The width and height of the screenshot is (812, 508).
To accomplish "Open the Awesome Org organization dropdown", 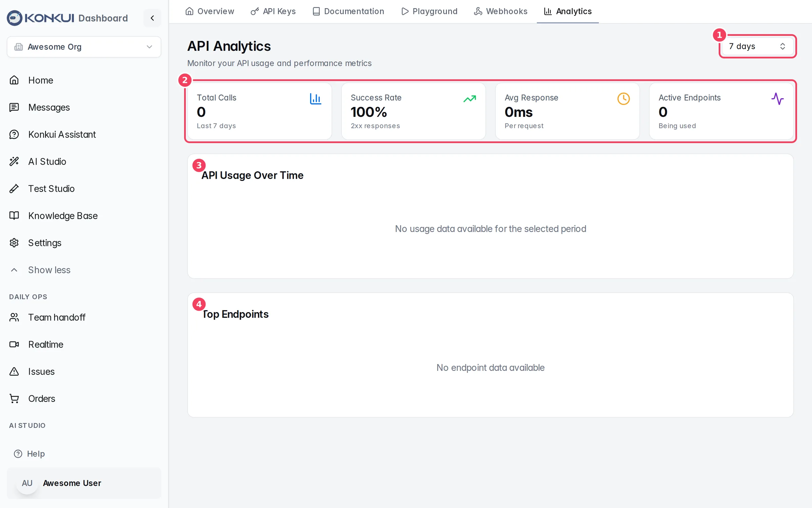I will (84, 47).
